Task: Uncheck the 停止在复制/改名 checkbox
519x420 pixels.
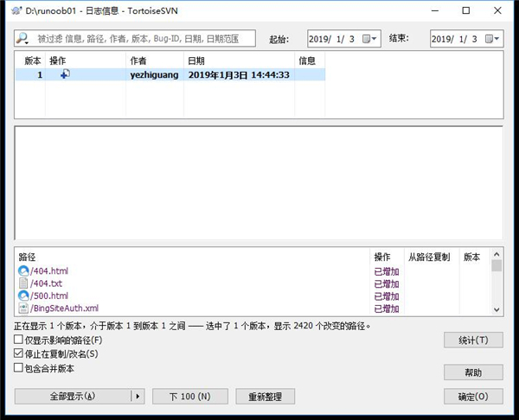Action: click(19, 354)
